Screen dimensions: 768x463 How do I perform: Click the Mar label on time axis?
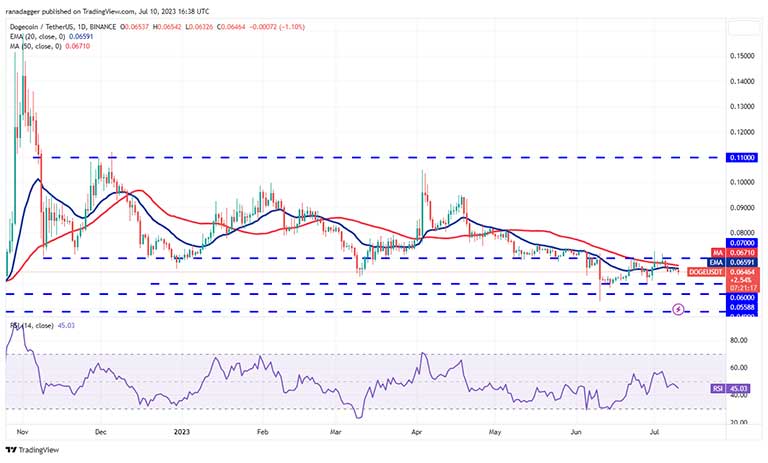pos(336,432)
